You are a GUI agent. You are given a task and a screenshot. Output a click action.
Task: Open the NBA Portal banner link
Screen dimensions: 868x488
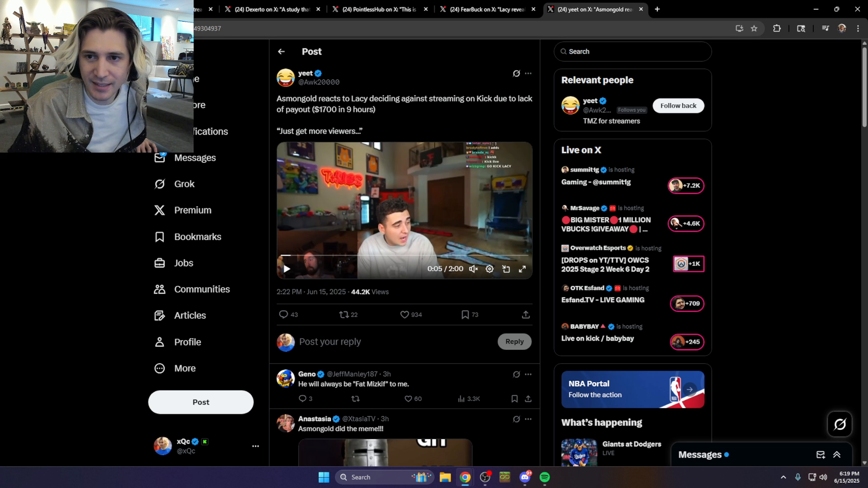[632, 389]
